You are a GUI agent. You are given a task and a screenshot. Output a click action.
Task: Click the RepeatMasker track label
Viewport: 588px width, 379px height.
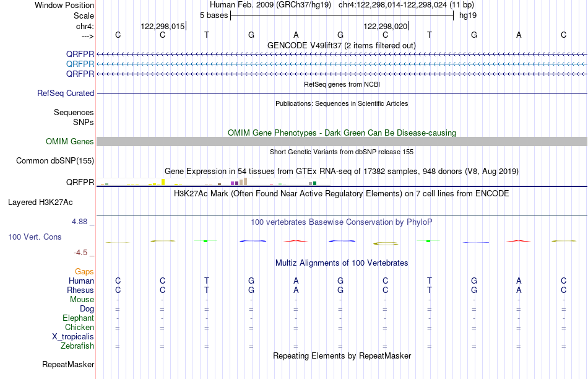pyautogui.click(x=68, y=364)
